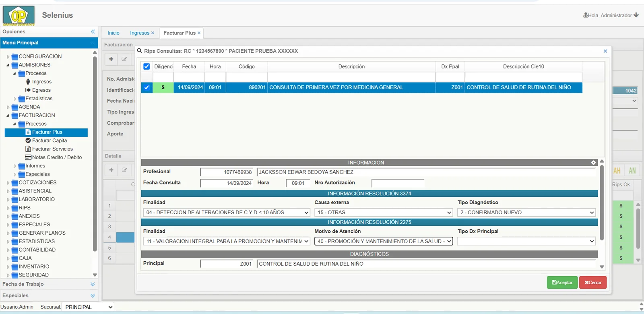This screenshot has width=644, height=314.
Task: Click the plus icon under Facturación
Action: coord(111,59)
